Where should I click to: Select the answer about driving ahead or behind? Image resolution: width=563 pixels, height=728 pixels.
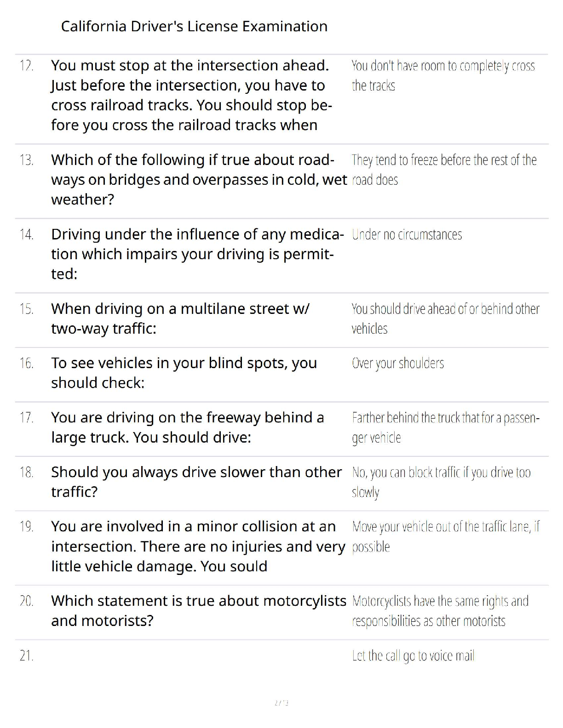point(445,318)
